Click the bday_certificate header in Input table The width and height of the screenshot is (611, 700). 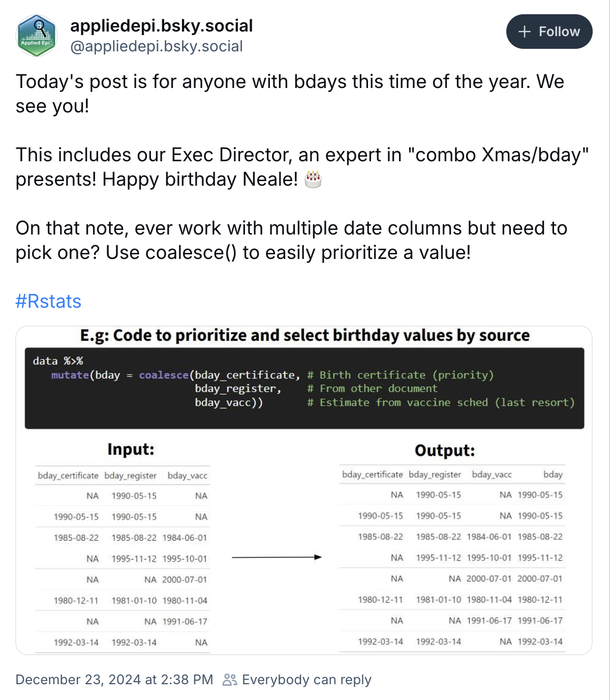[x=68, y=476]
